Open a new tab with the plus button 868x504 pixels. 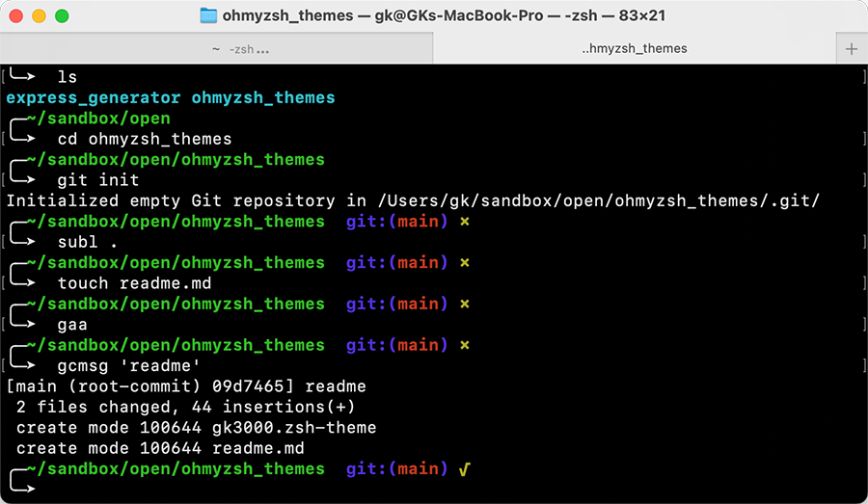tap(851, 48)
